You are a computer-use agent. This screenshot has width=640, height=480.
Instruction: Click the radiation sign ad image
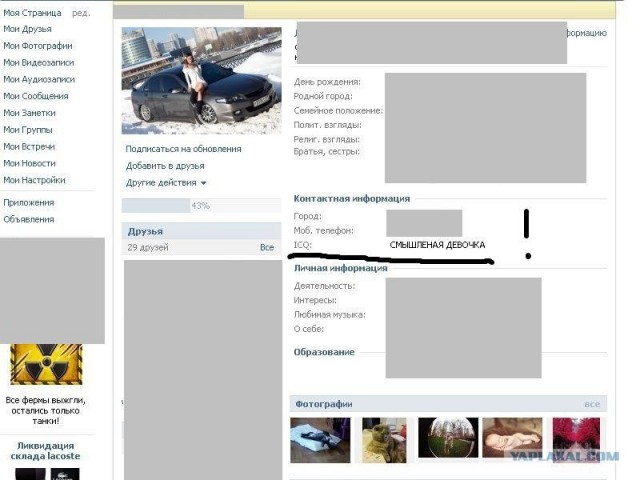46,364
